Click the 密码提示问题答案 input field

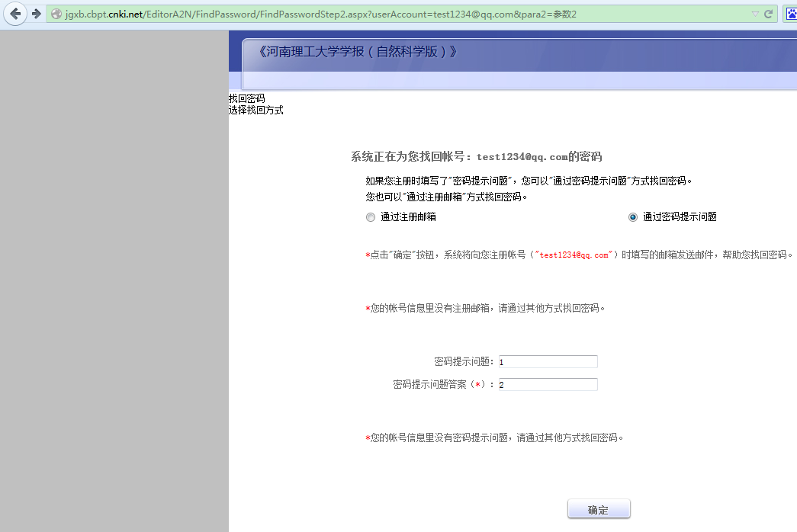pyautogui.click(x=548, y=385)
